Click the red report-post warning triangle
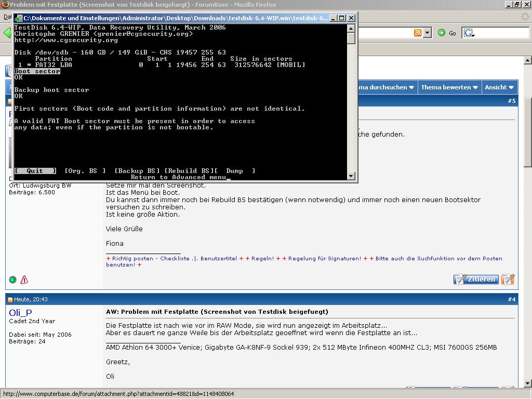 click(x=24, y=280)
